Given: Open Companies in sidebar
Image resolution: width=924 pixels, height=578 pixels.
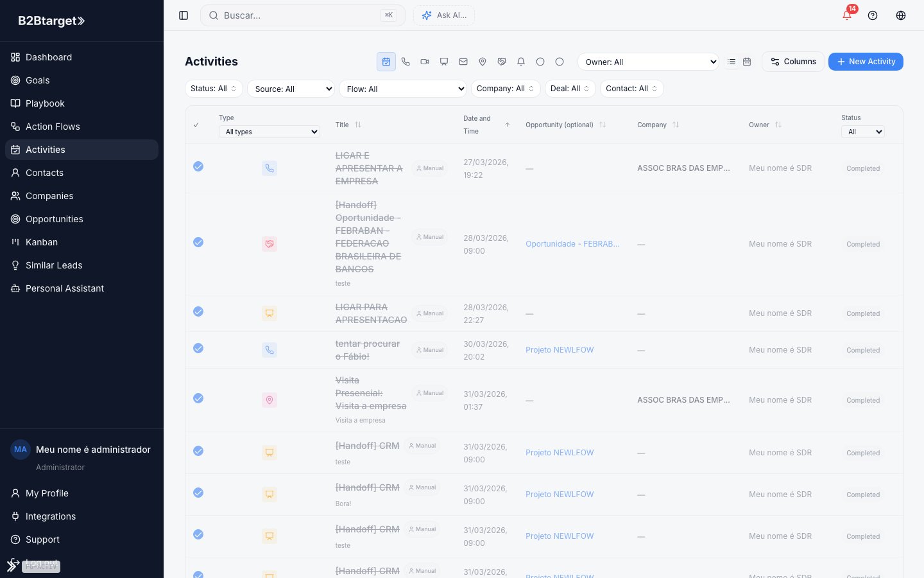Looking at the screenshot, I should (x=81, y=196).
